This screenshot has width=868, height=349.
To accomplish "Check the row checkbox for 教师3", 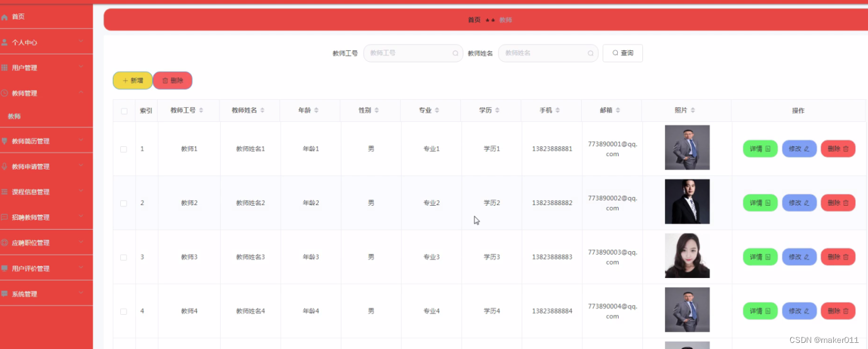I will [x=124, y=257].
